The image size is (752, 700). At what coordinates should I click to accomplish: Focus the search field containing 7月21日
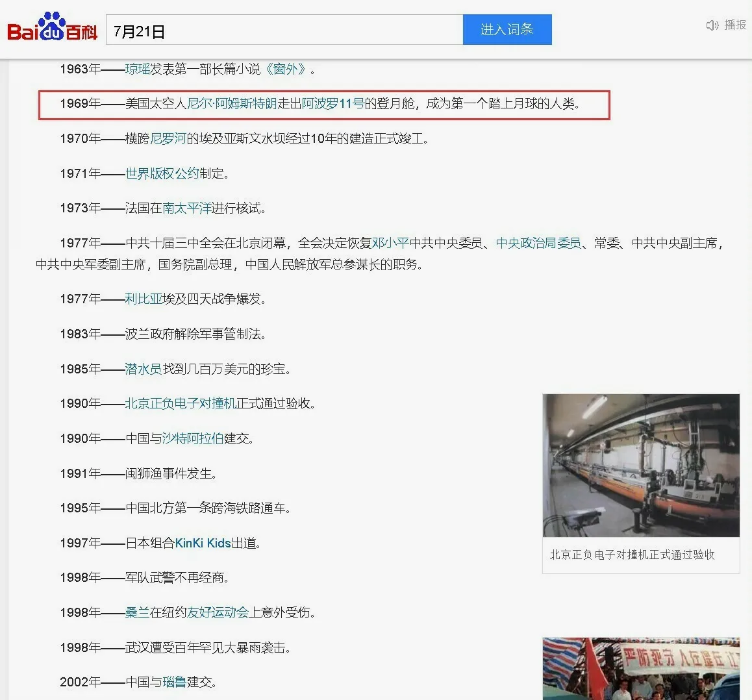(284, 31)
